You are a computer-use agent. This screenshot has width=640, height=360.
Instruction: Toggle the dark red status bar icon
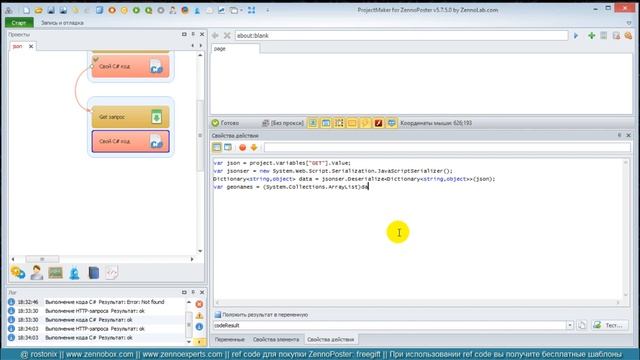[378, 123]
